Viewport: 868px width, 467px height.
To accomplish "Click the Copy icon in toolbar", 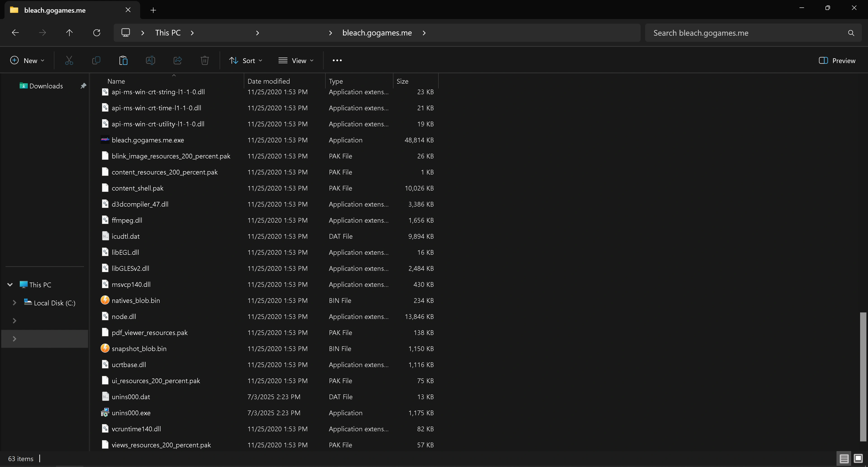I will pyautogui.click(x=96, y=61).
